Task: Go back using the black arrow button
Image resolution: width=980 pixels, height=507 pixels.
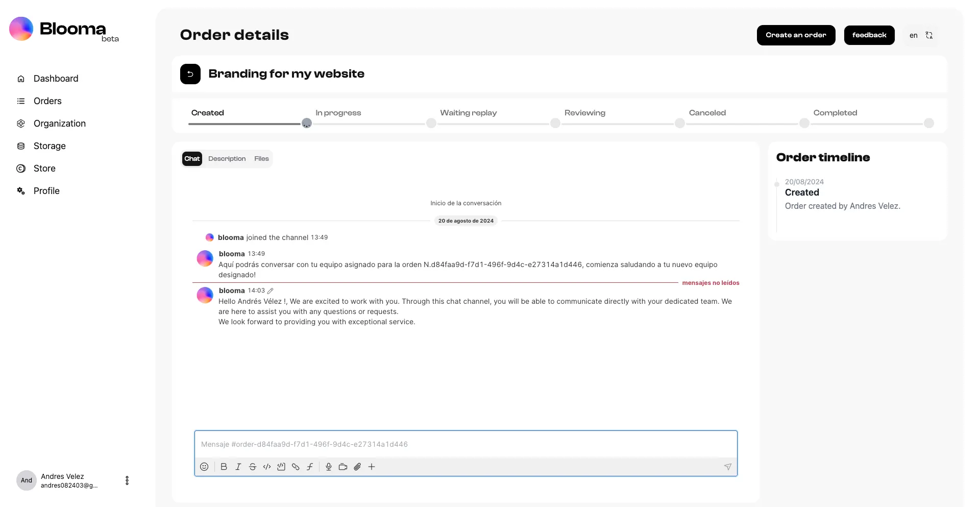Action: pos(190,74)
